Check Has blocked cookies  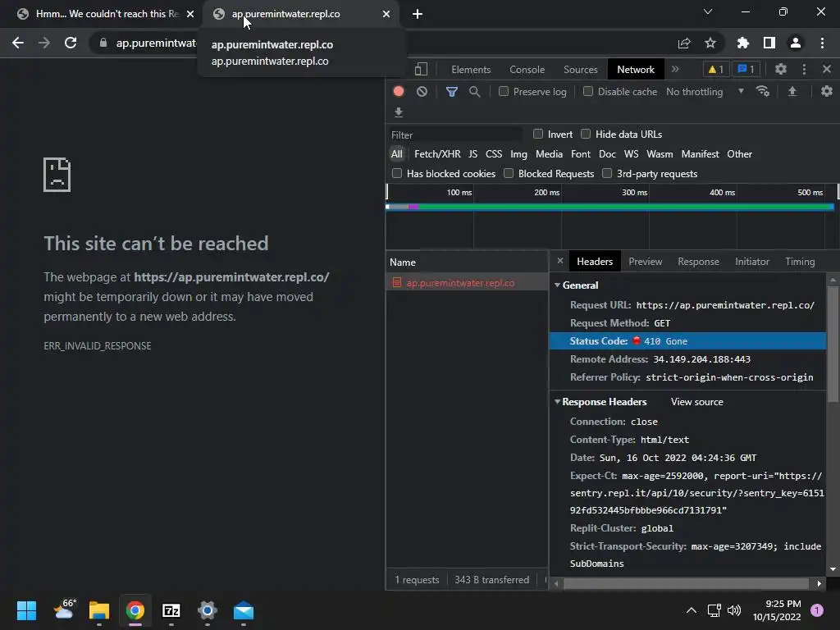point(397,173)
